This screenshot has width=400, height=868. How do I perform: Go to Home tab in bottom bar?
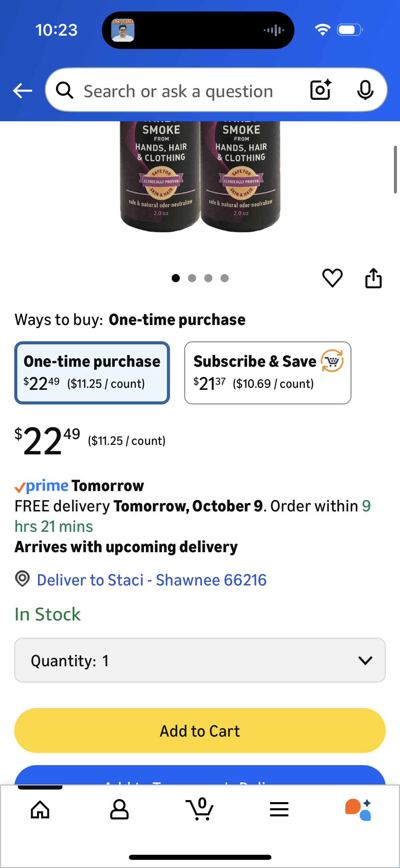click(x=40, y=810)
